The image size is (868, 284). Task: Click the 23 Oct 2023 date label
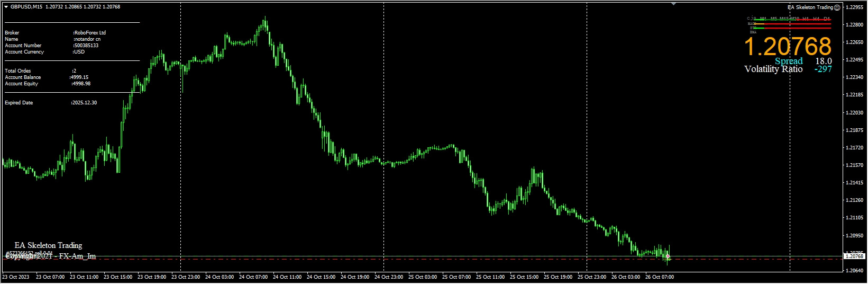[x=16, y=277]
